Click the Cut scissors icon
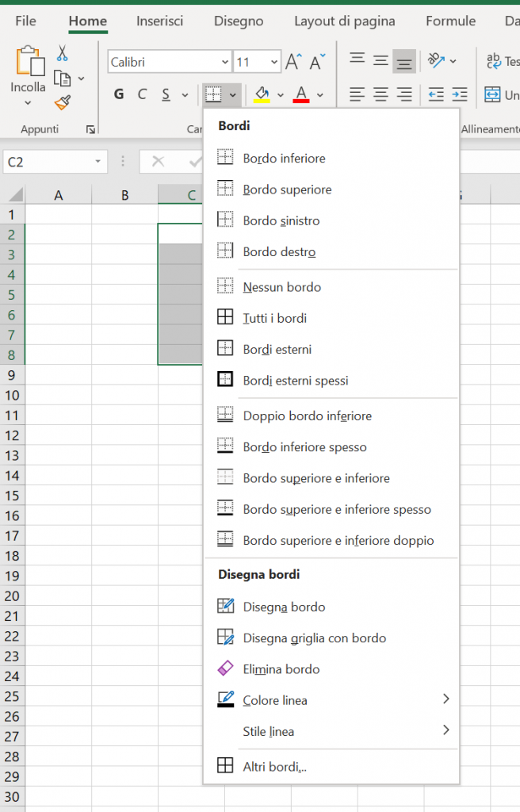This screenshot has height=812, width=520. (x=62, y=53)
